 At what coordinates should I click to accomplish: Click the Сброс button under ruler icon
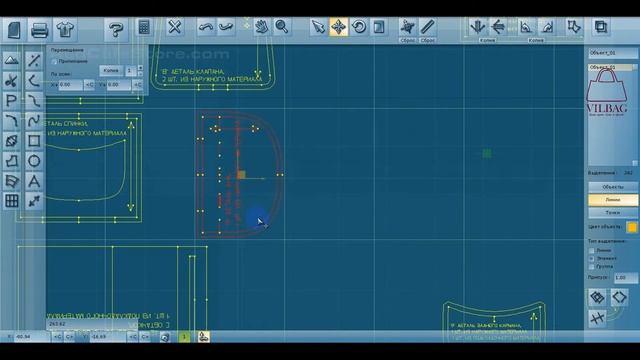click(427, 40)
